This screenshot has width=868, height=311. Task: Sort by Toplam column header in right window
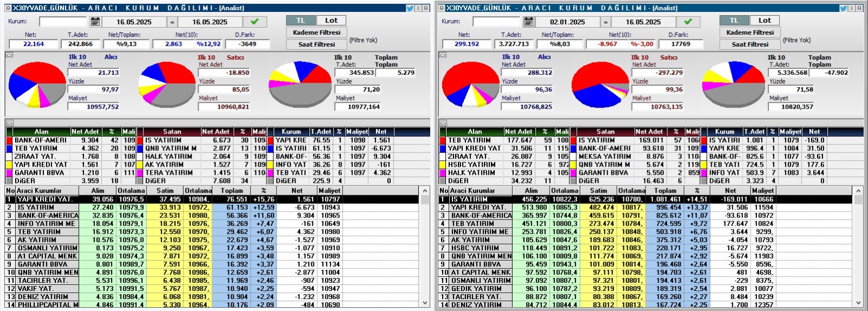click(665, 191)
